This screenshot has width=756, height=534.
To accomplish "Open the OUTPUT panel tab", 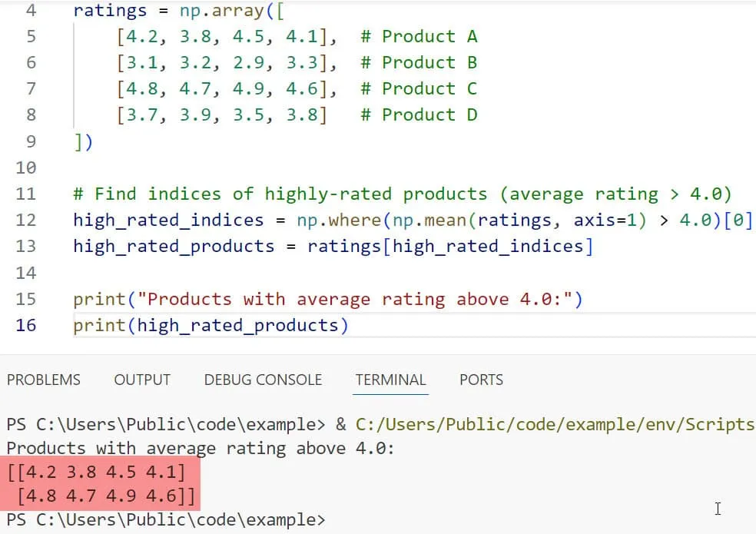I will tap(142, 380).
